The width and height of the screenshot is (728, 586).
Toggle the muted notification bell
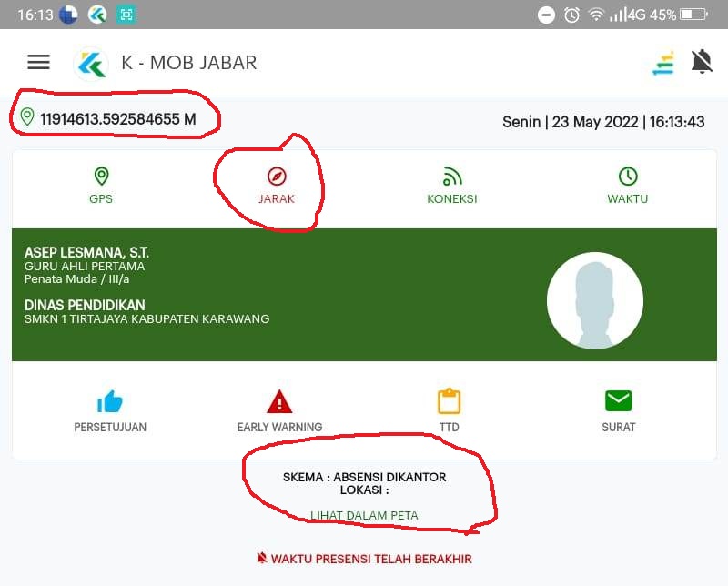(702, 61)
